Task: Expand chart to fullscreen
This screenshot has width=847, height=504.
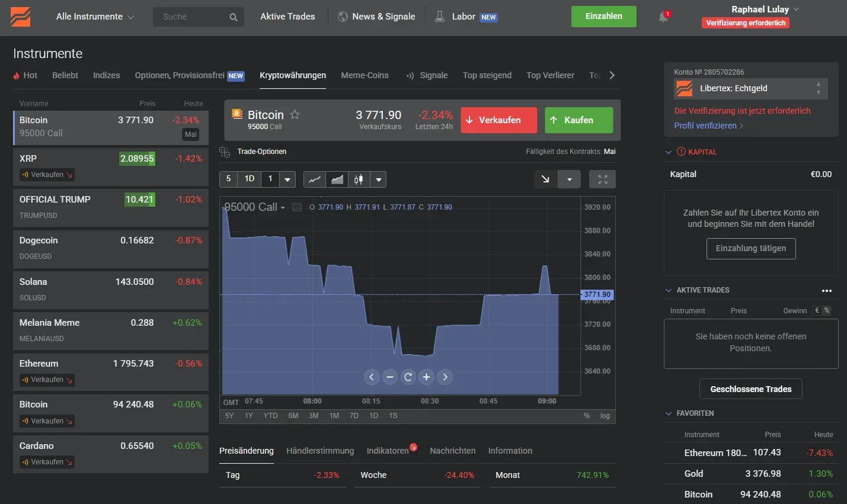Action: coord(602,179)
